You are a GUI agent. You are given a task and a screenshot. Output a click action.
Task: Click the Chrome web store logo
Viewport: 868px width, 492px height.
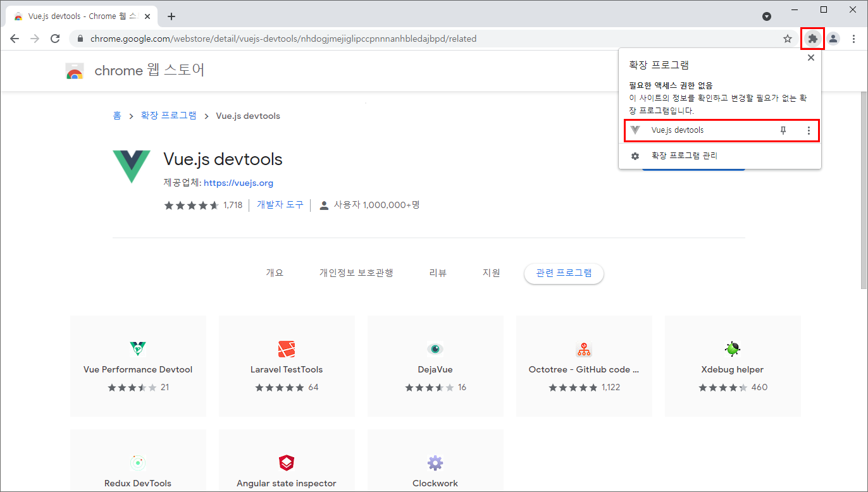pos(74,71)
